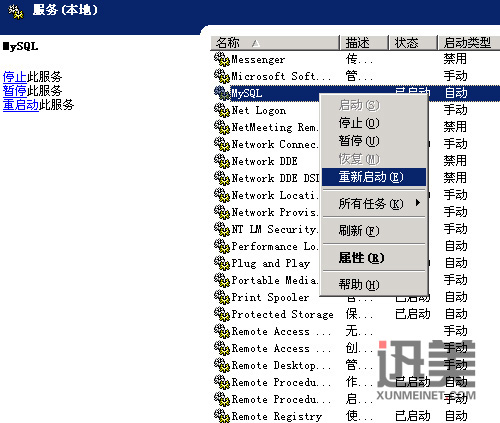The height and width of the screenshot is (423, 500).
Task: Select the Net Logon service icon
Action: click(222, 110)
